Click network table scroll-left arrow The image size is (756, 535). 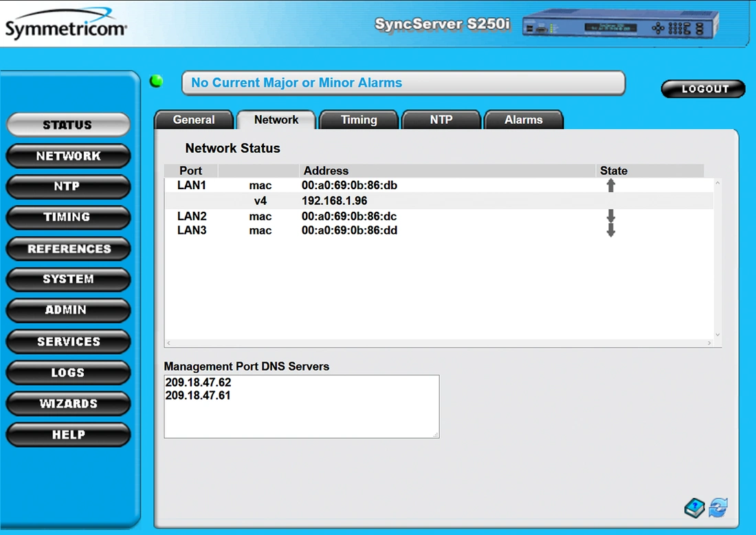[x=168, y=343]
